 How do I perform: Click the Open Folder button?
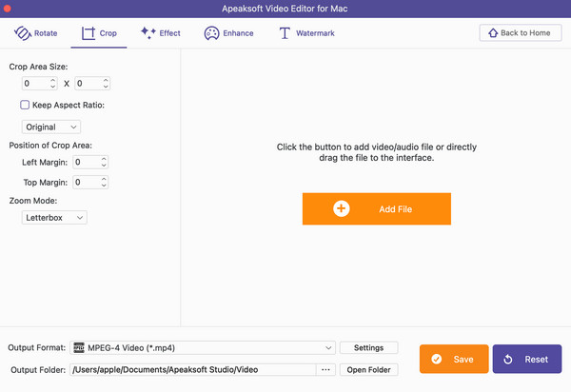pyautogui.click(x=369, y=370)
